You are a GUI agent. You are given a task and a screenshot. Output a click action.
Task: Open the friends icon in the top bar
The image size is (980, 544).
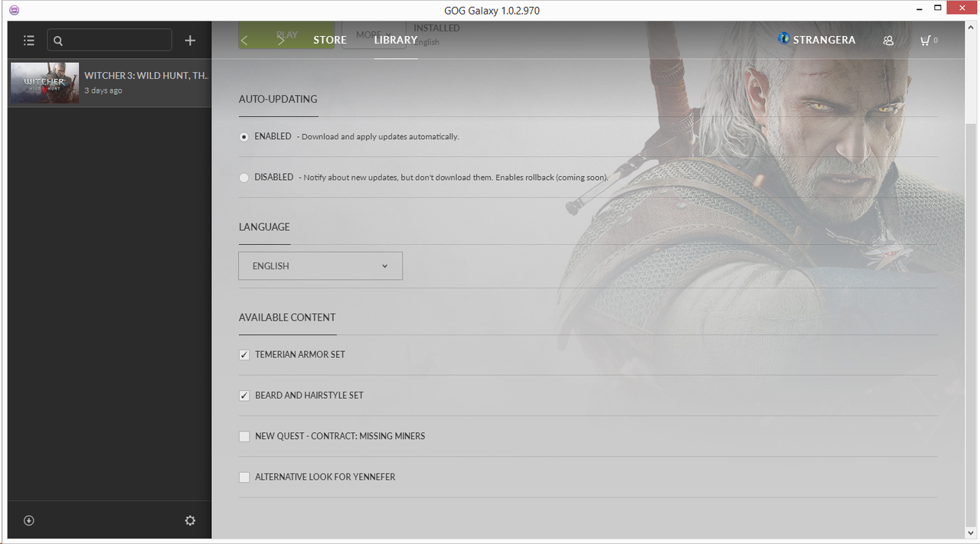[x=888, y=41]
